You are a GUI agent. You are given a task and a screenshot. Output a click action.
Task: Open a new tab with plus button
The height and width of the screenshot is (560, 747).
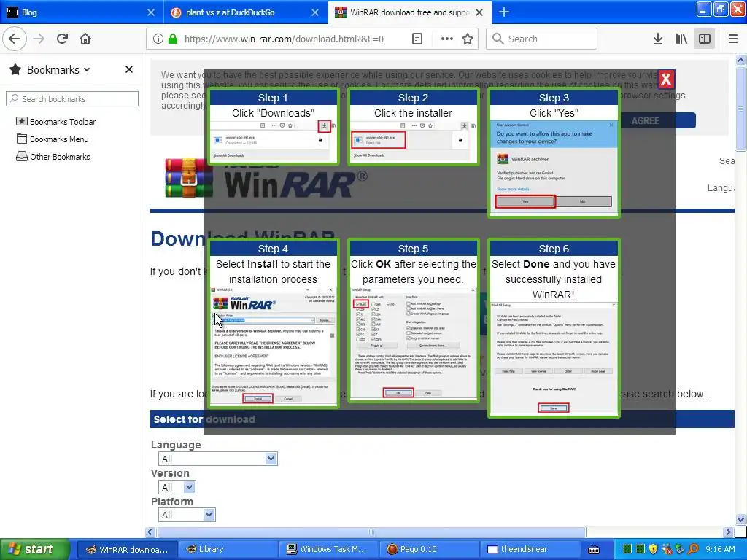coord(504,12)
